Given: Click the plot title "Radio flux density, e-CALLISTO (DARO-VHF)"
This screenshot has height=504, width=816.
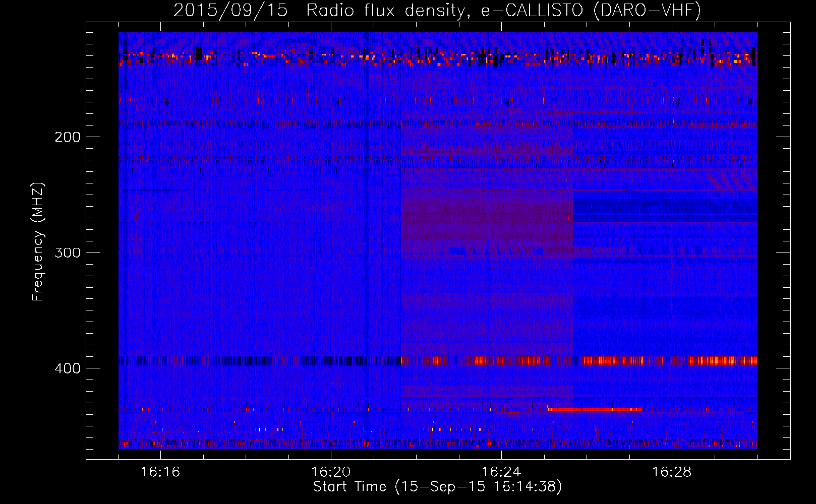Looking at the screenshot, I should click(503, 10).
